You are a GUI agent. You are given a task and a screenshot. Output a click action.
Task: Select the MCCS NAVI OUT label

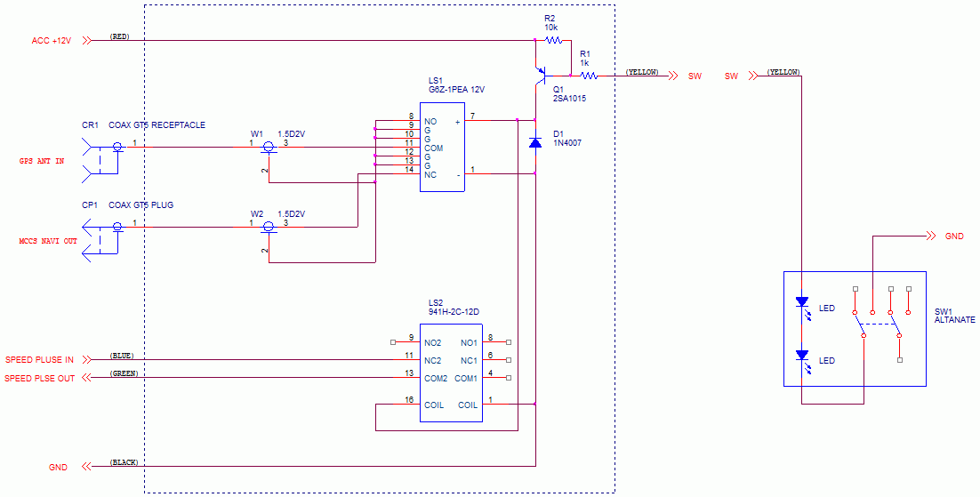coord(48,241)
